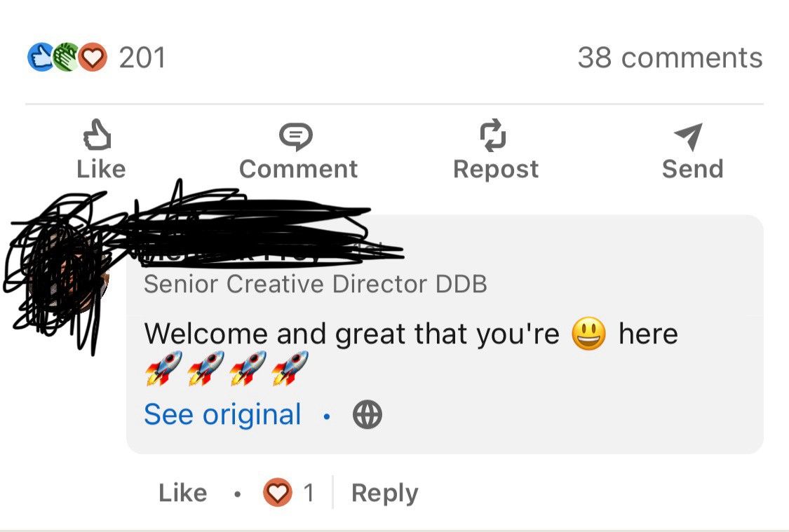This screenshot has height=532, width=789.
Task: Click the blue thumbs-up reaction badge
Action: pos(40,57)
